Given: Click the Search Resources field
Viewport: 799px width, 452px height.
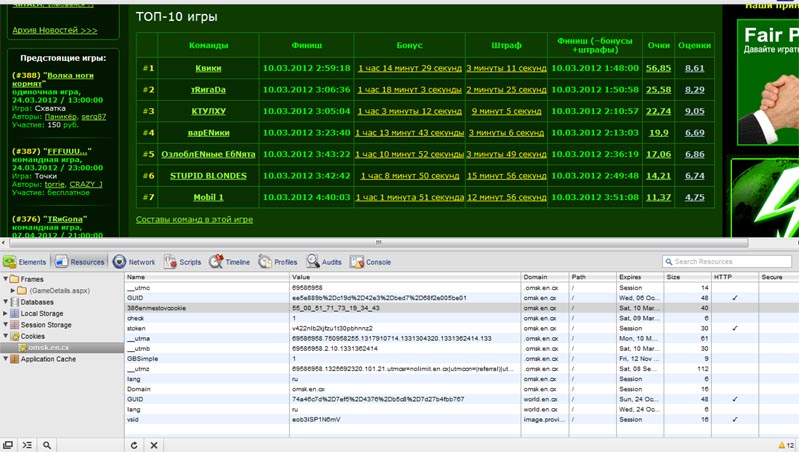Looking at the screenshot, I should [x=727, y=261].
